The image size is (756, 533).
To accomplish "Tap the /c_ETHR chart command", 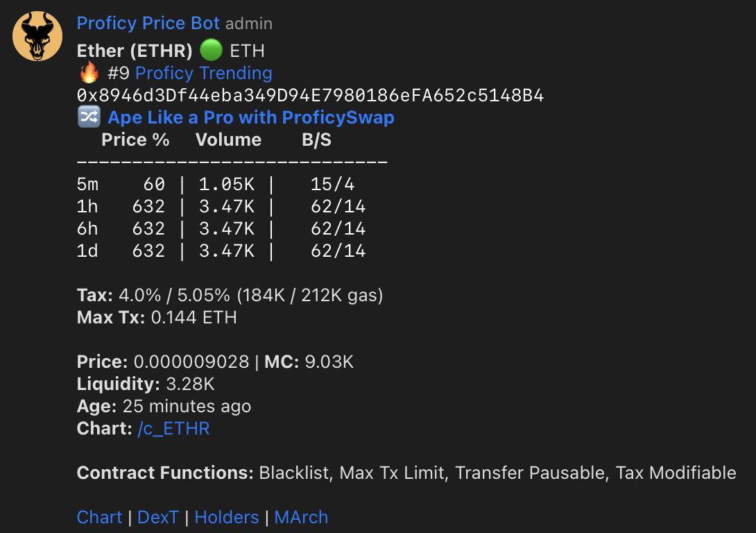I will (173, 428).
